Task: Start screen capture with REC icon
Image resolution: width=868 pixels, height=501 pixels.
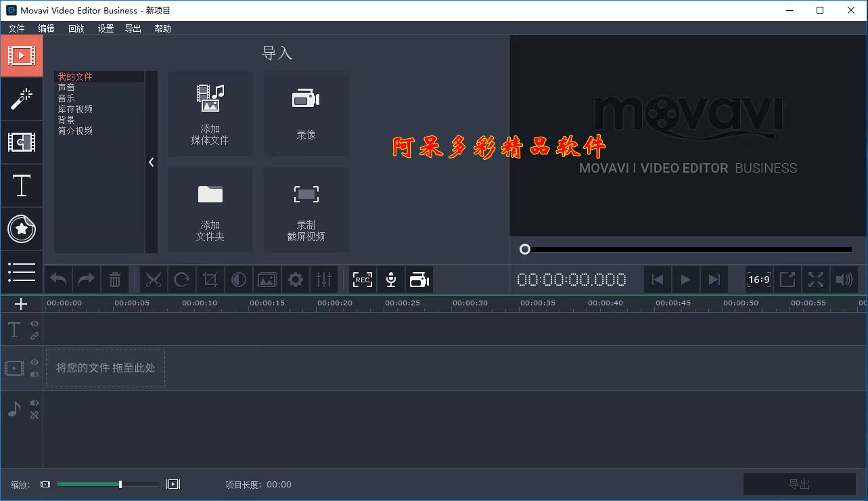Action: click(x=363, y=280)
